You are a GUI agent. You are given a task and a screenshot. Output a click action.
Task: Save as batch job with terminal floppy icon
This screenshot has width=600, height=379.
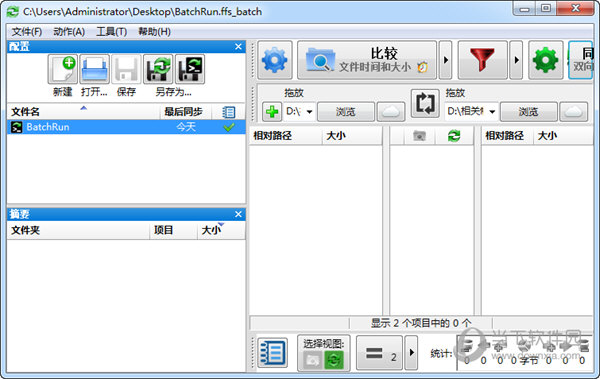pos(190,69)
